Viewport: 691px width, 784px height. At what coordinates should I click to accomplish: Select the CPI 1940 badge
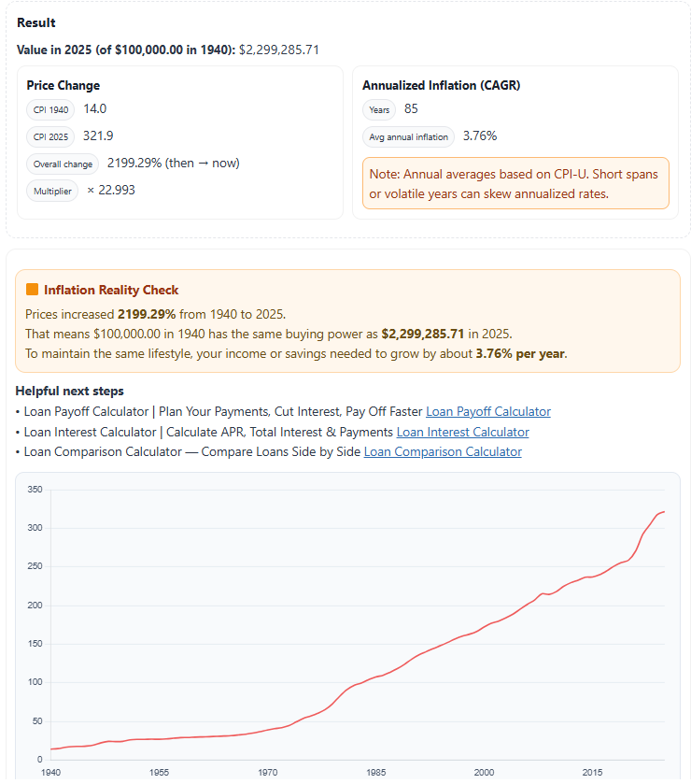point(50,109)
